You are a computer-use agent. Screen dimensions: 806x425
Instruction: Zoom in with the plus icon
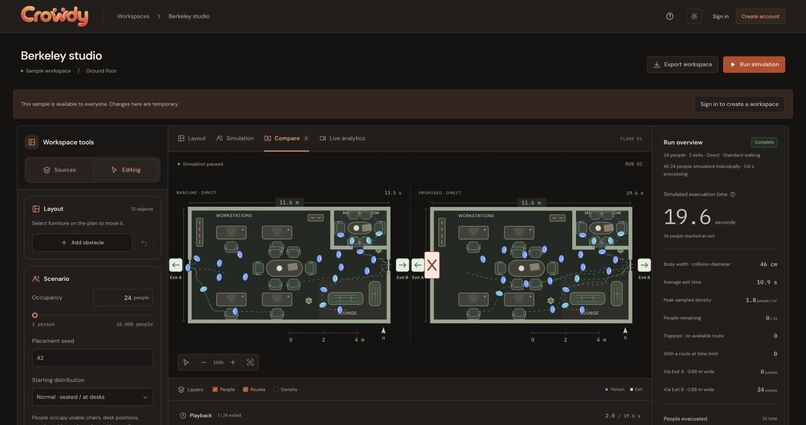pyautogui.click(x=233, y=362)
